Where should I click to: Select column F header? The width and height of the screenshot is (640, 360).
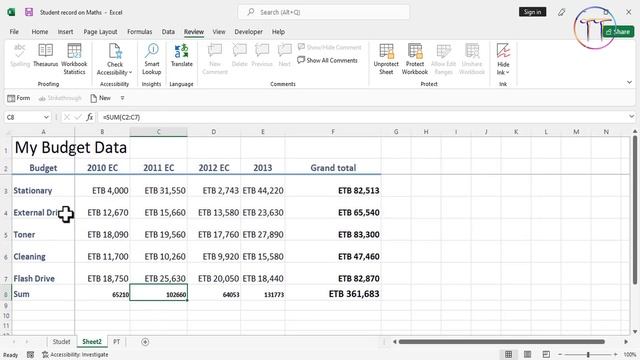tap(333, 131)
